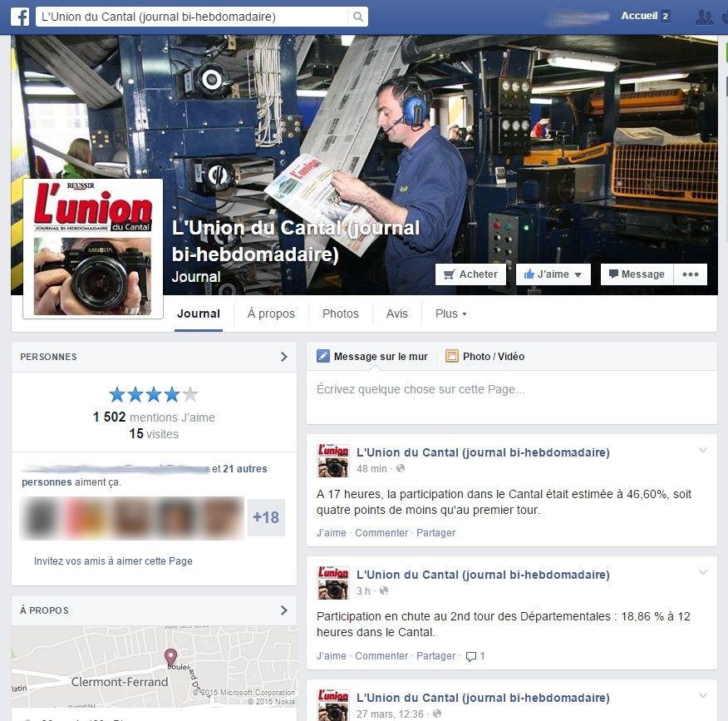Click the map pin on the Clermont-Ferrand map
728x721 pixels.
click(171, 657)
